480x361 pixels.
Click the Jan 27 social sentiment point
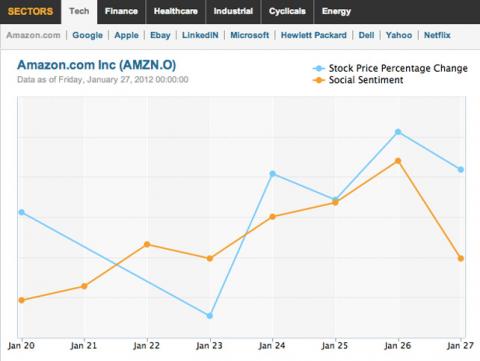[x=461, y=258]
